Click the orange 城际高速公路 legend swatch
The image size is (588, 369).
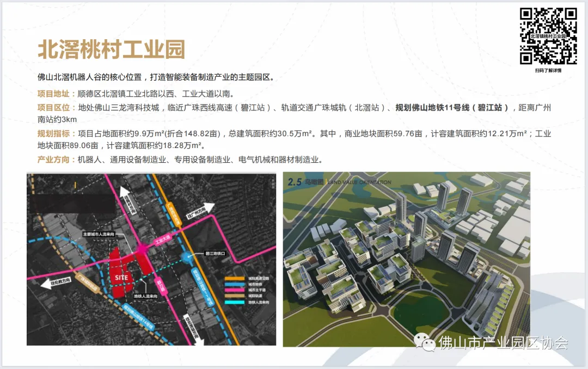(x=235, y=279)
